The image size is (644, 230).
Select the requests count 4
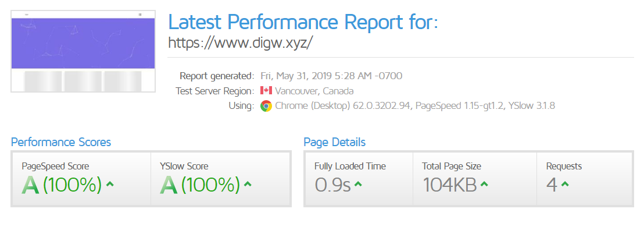tap(552, 185)
